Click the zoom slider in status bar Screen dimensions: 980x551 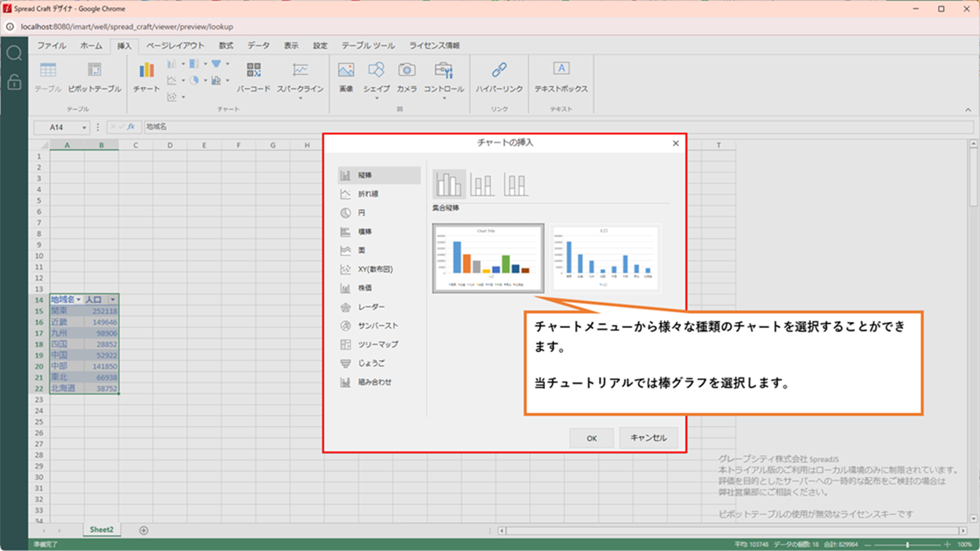pyautogui.click(x=907, y=545)
